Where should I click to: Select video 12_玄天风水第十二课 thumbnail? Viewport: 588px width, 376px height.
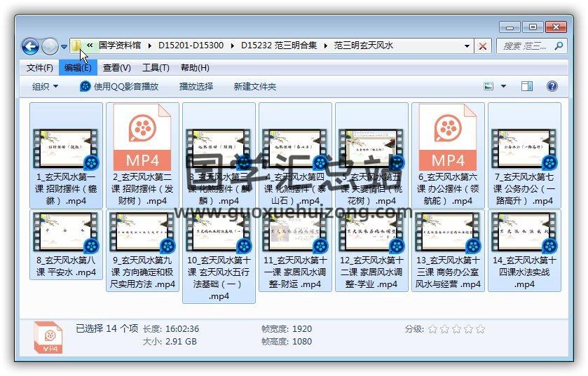point(371,232)
